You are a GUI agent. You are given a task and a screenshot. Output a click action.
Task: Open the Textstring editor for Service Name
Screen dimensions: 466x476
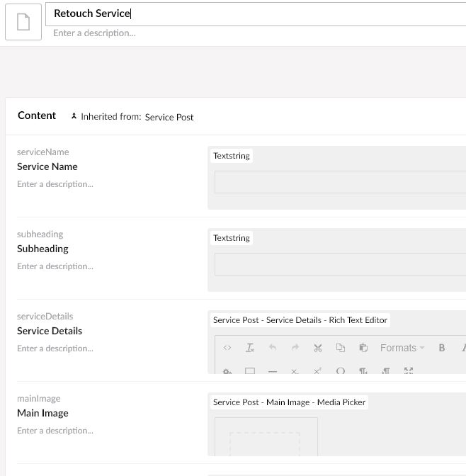tap(232, 156)
